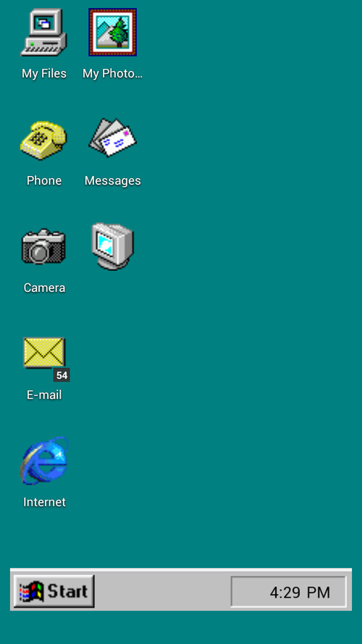362x644 pixels.
Task: Launch the blue Internet Explorer icon
Action: (x=44, y=461)
